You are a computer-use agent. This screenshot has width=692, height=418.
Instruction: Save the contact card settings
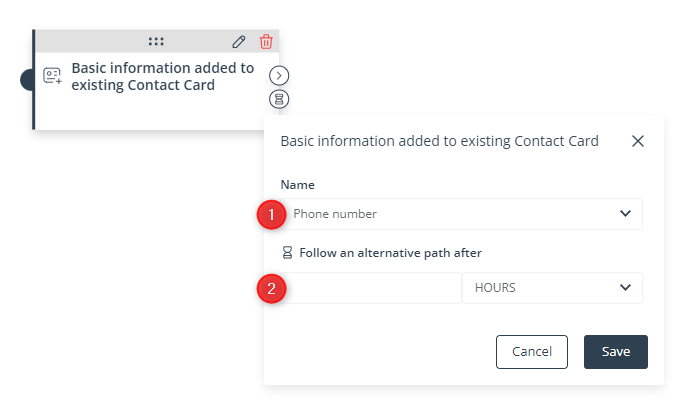point(616,352)
